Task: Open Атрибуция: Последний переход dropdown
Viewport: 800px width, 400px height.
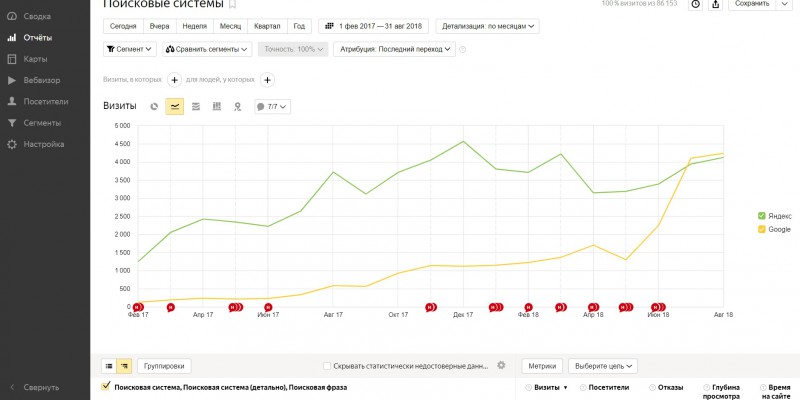Action: pos(393,48)
